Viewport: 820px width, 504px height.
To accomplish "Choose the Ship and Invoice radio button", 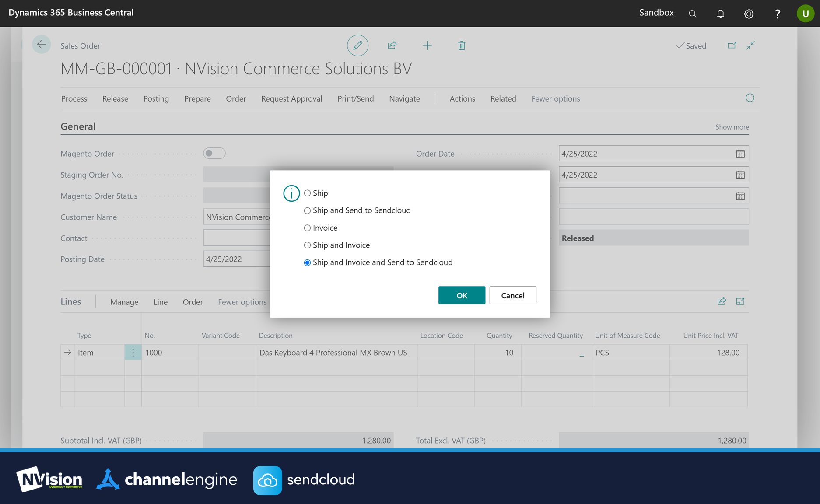I will [307, 245].
